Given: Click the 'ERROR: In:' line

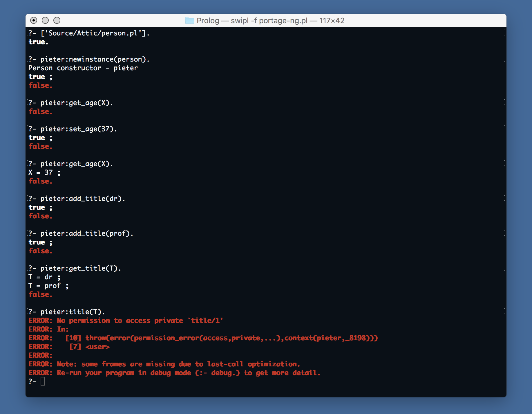Looking at the screenshot, I should click(48, 329).
